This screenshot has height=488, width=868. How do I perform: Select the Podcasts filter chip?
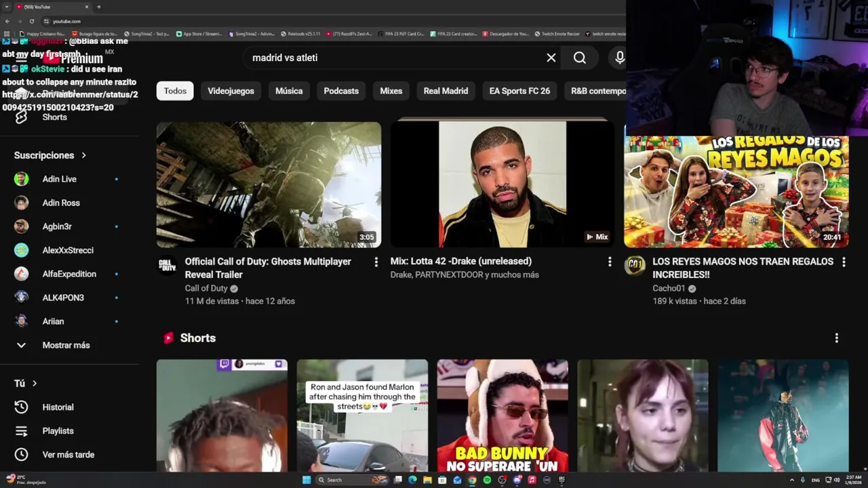click(341, 91)
